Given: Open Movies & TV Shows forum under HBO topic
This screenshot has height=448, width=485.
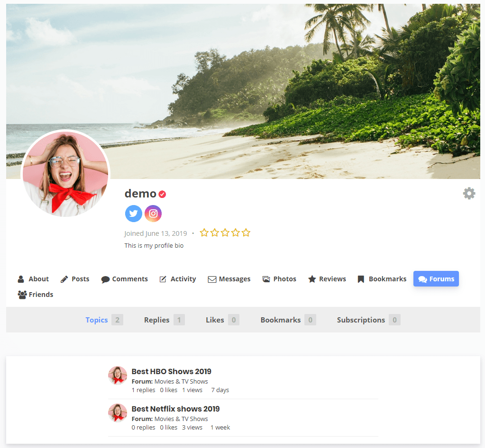Looking at the screenshot, I should (x=181, y=381).
